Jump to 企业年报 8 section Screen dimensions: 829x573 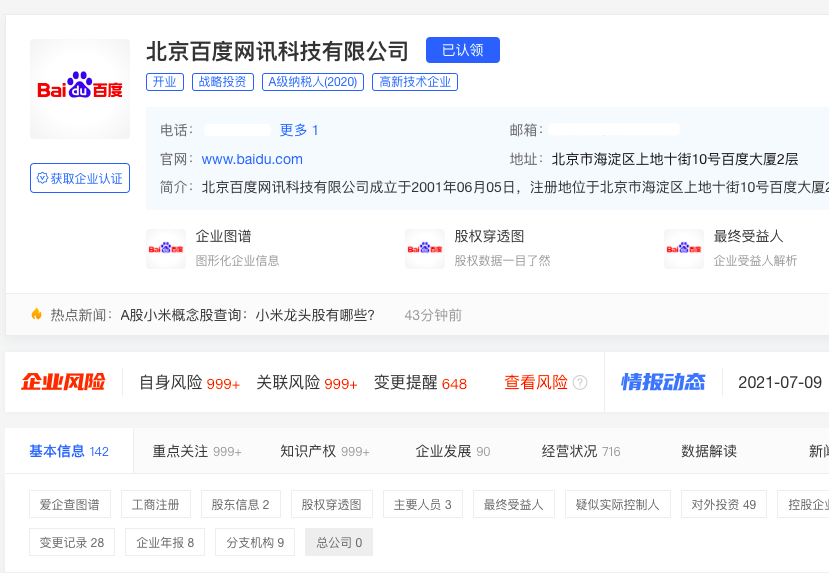pos(165,542)
